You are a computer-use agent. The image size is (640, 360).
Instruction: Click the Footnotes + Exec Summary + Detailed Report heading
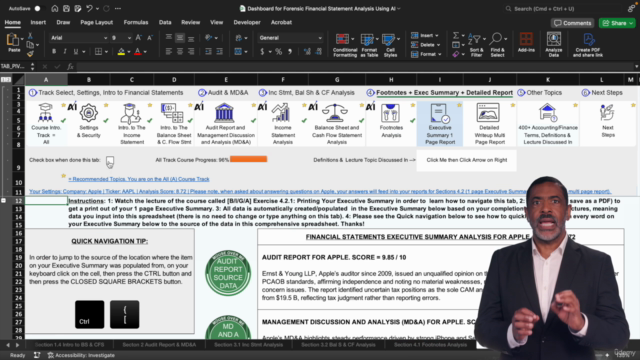click(444, 93)
